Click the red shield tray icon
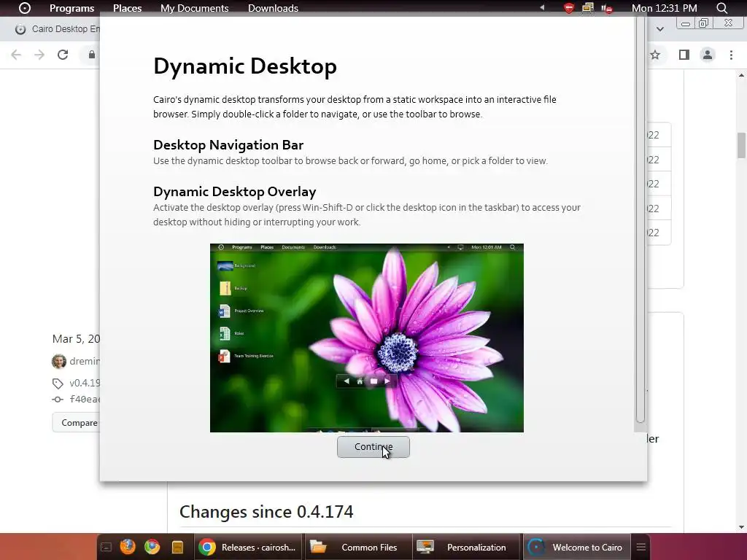747x560 pixels. tap(569, 7)
